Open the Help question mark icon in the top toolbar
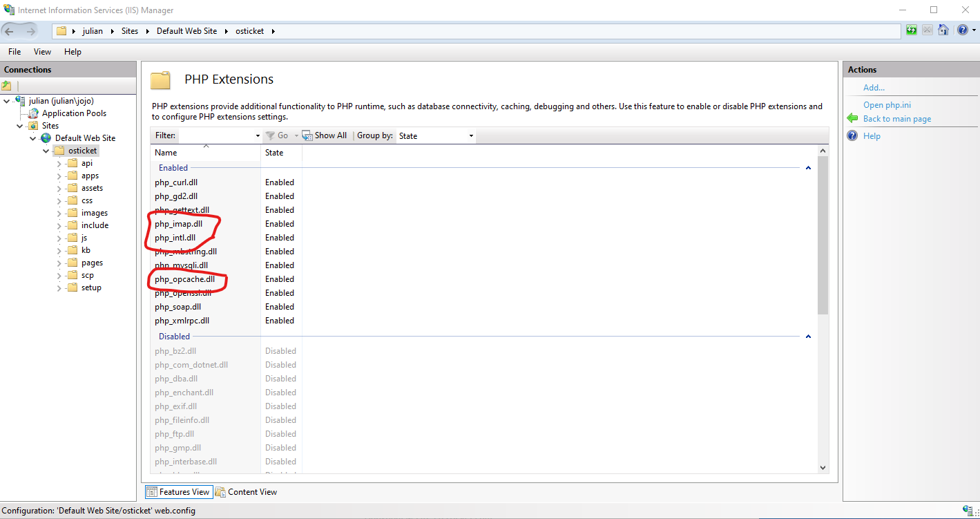Screen dimensions: 980x519 (963, 30)
